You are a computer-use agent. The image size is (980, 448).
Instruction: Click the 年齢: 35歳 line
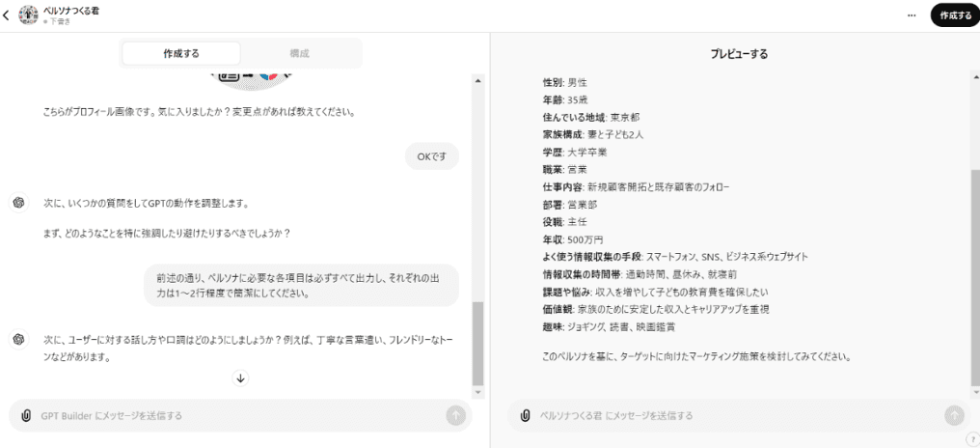click(x=565, y=99)
